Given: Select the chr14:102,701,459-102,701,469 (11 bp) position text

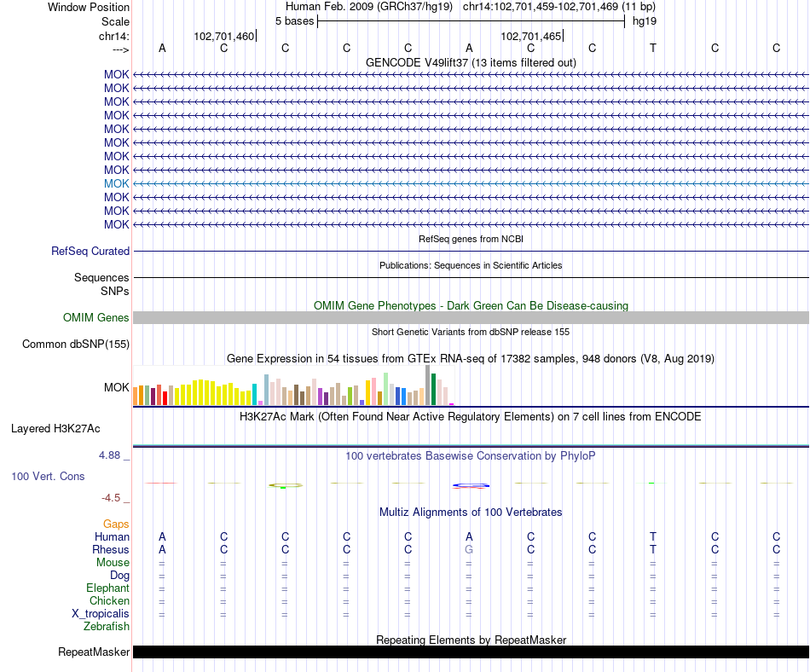Looking at the screenshot, I should pyautogui.click(x=559, y=7).
